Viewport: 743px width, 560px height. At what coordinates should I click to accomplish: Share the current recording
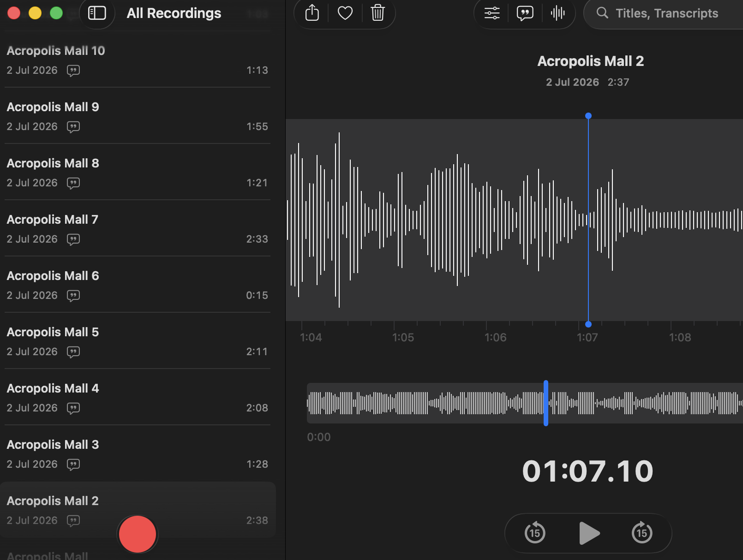tap(312, 13)
